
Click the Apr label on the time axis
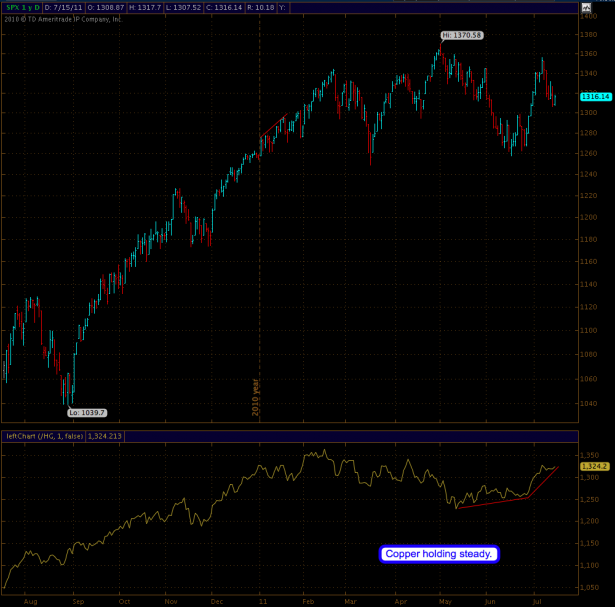click(x=401, y=602)
